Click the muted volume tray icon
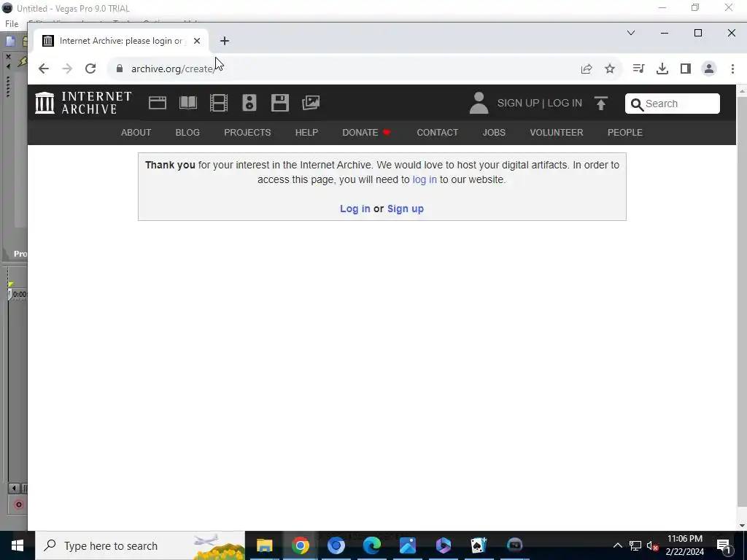Screen dimensions: 747x560 pyautogui.click(x=653, y=545)
